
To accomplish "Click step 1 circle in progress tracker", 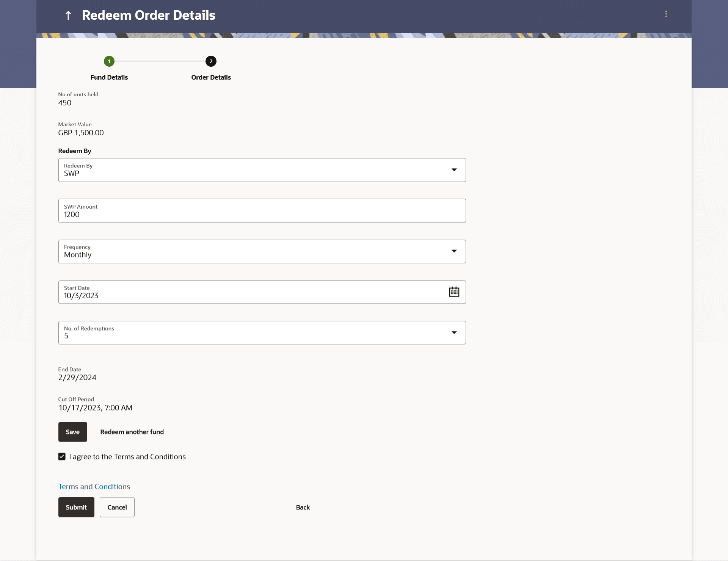I will pos(109,61).
